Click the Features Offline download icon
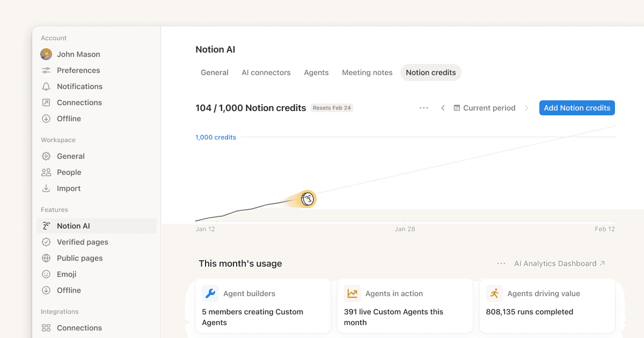 [46, 290]
